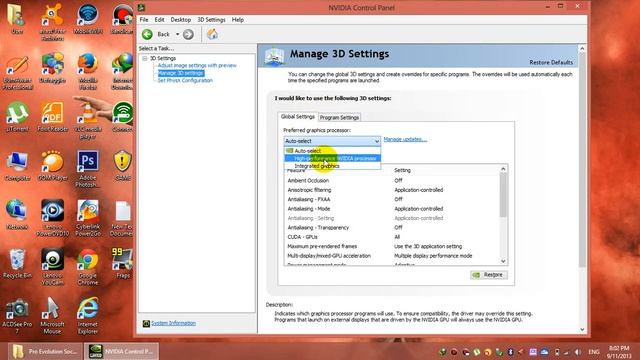
Task: Select the Antialiasing - FXAA row
Action: pyautogui.click(x=392, y=199)
